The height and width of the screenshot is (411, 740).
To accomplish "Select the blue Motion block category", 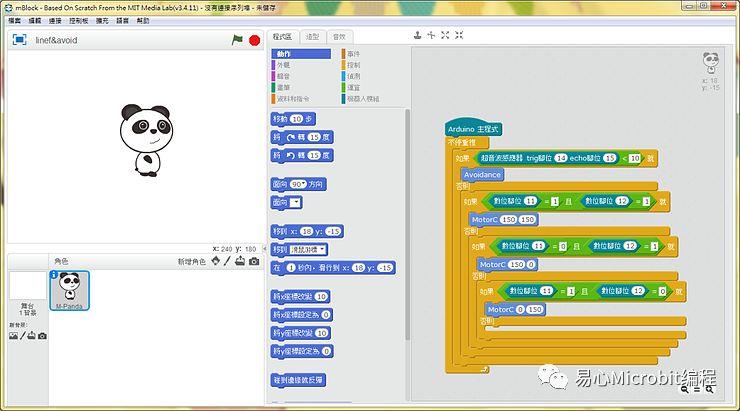I will point(301,54).
